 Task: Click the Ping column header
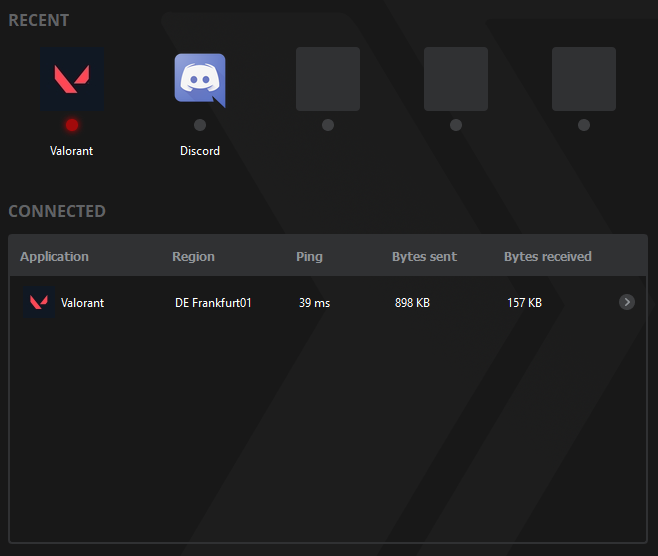(x=309, y=257)
